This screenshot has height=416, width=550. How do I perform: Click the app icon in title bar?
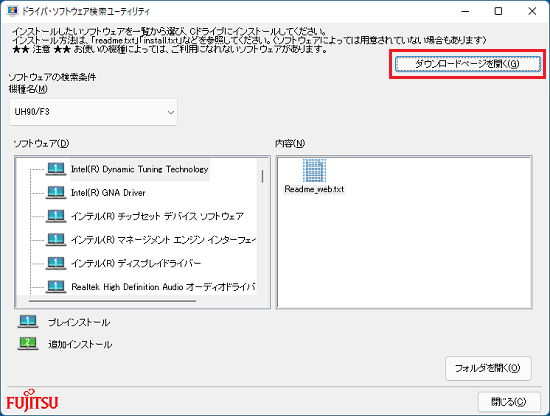[x=12, y=11]
